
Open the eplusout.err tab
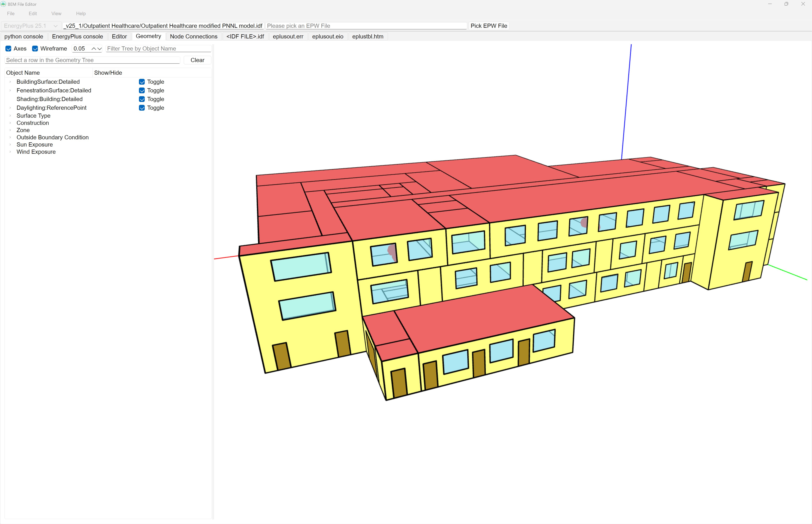pyautogui.click(x=288, y=36)
